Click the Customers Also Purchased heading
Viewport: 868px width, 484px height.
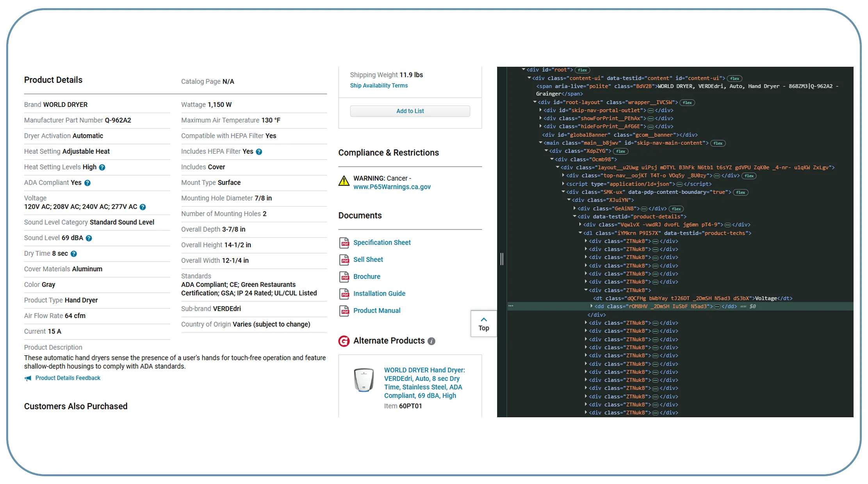(76, 406)
